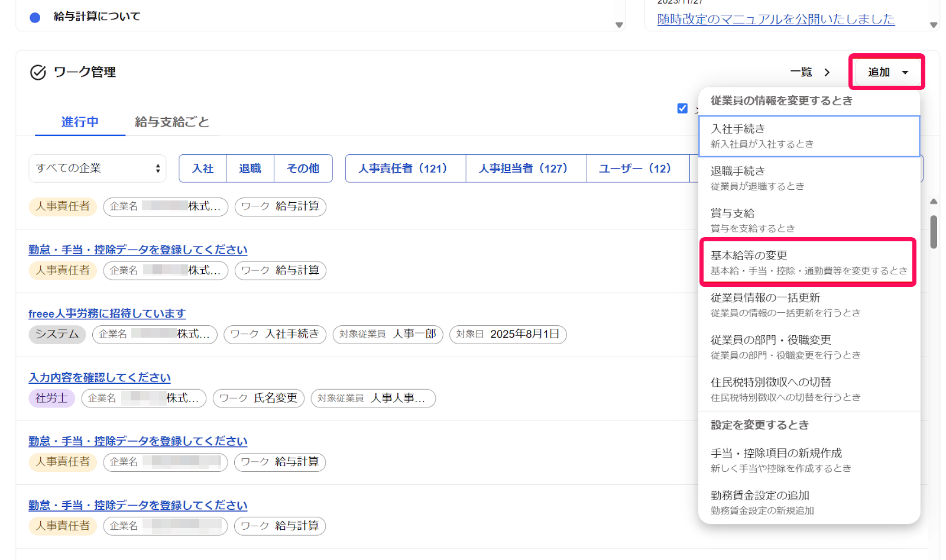The height and width of the screenshot is (560, 946).
Task: Filter by その他 button
Action: (303, 169)
